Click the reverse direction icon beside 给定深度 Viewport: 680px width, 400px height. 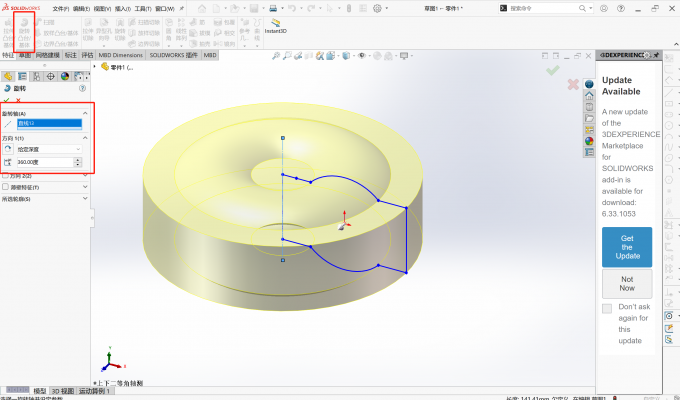(8, 149)
